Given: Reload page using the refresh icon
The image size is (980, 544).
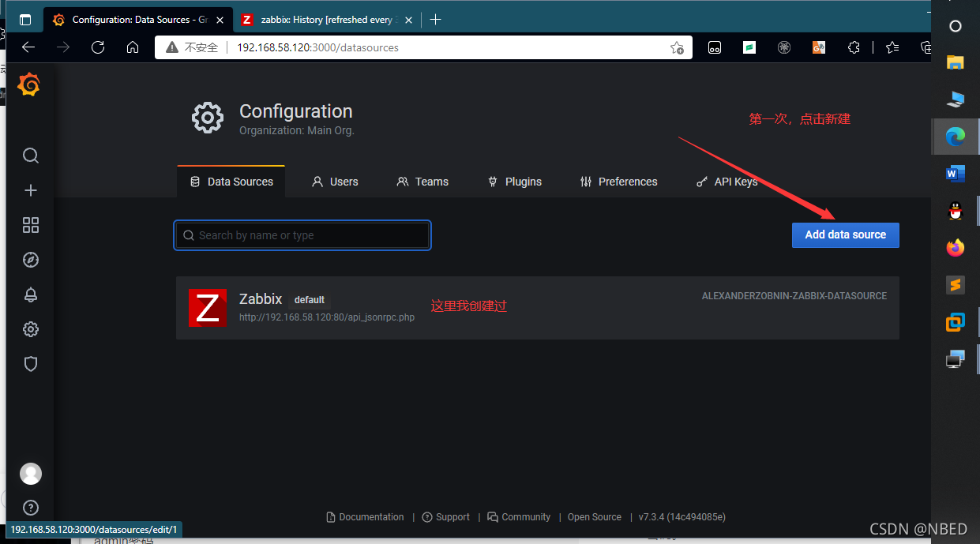Looking at the screenshot, I should tap(98, 47).
